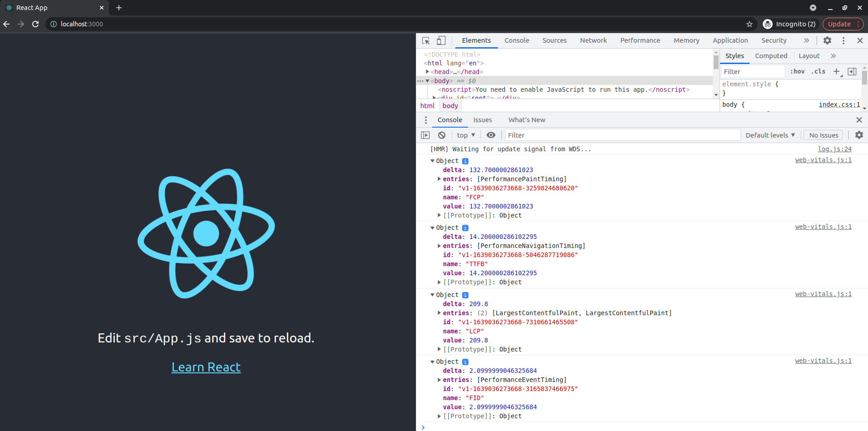Open the index.css:1 source link
The image size is (868, 431).
(x=839, y=104)
